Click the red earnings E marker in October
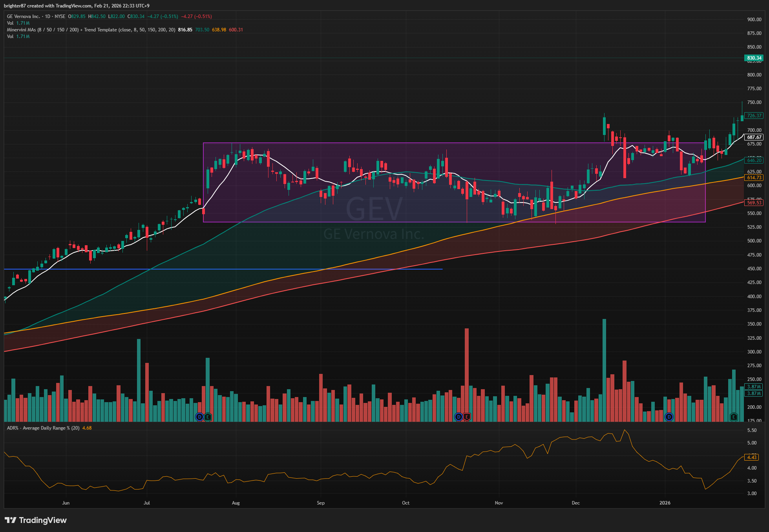 (x=467, y=417)
